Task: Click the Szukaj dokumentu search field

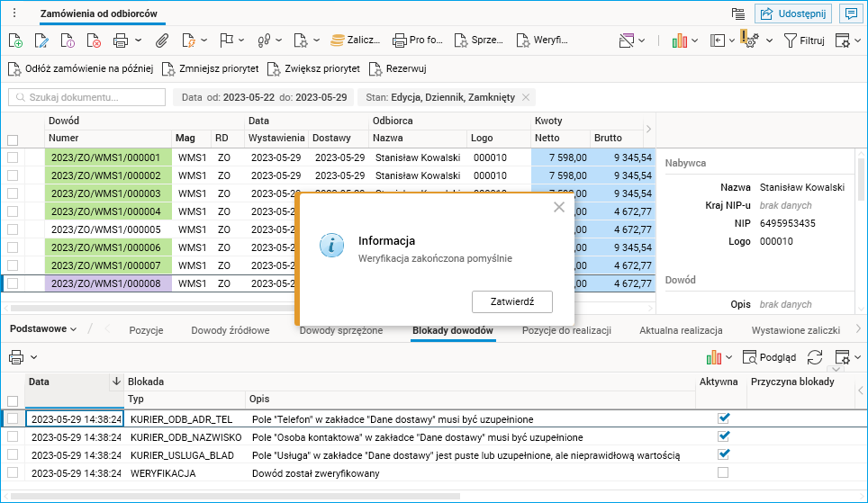Action: click(x=87, y=97)
